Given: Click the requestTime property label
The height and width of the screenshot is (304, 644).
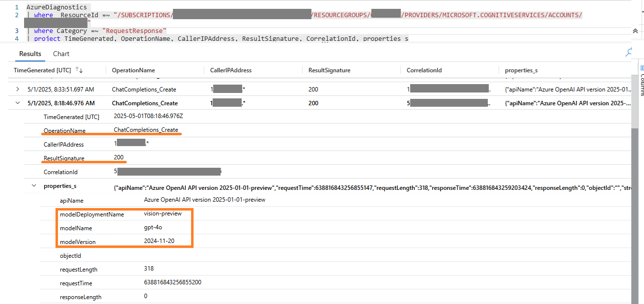Looking at the screenshot, I should pos(76,283).
